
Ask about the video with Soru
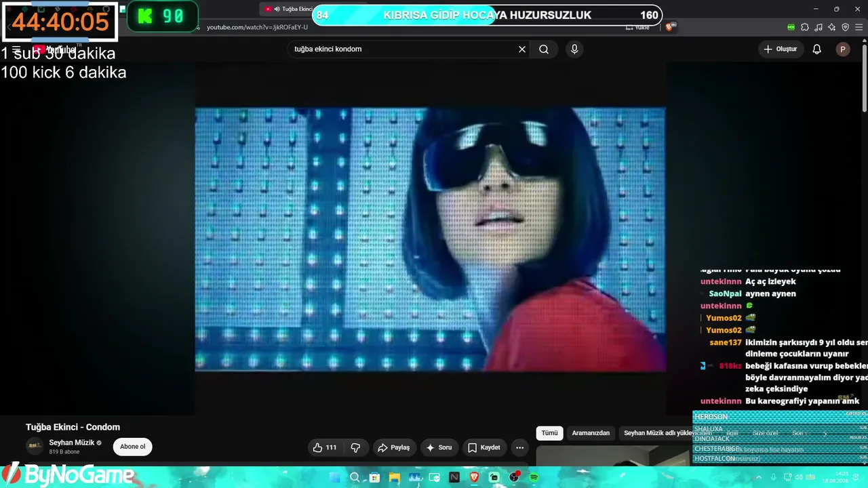439,447
